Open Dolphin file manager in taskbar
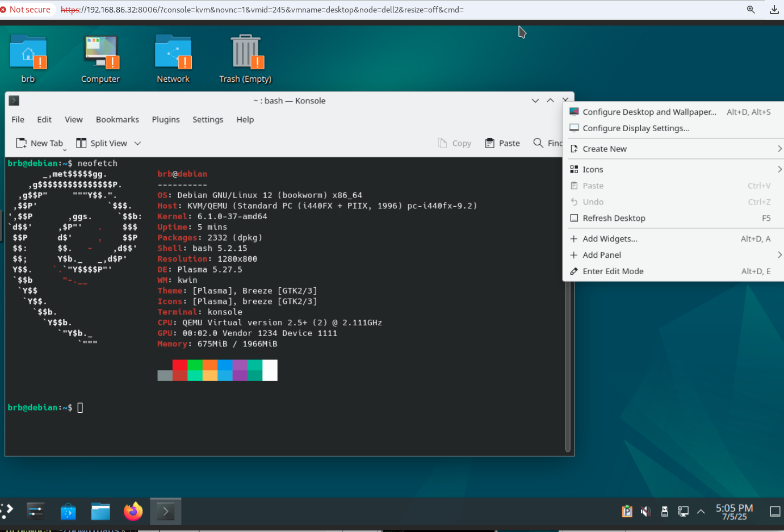The height and width of the screenshot is (532, 784). point(100,512)
